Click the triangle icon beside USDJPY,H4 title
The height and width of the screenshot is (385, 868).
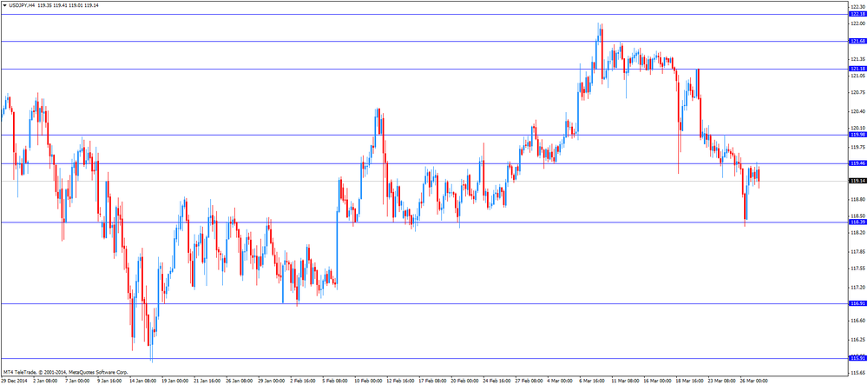coord(4,4)
